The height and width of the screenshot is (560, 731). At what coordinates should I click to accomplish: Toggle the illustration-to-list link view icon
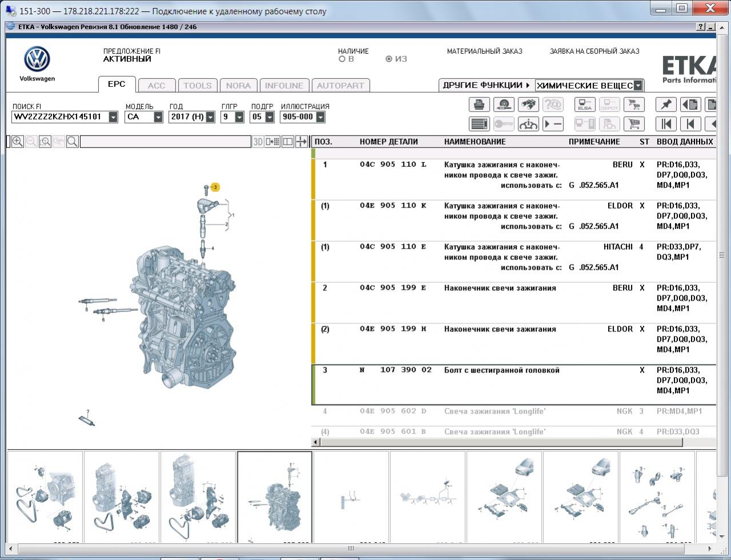tap(273, 142)
